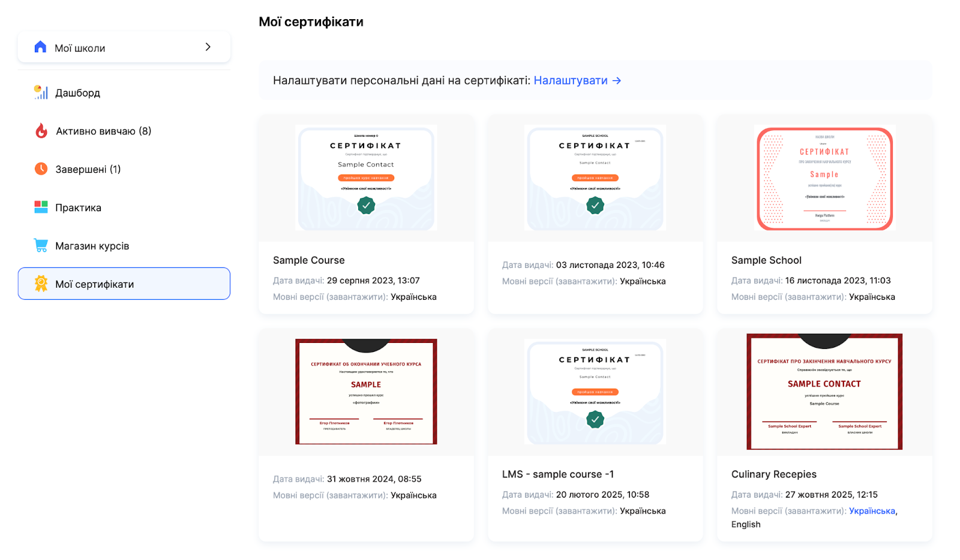
Task: Click the Налаштувати link
Action: point(570,80)
